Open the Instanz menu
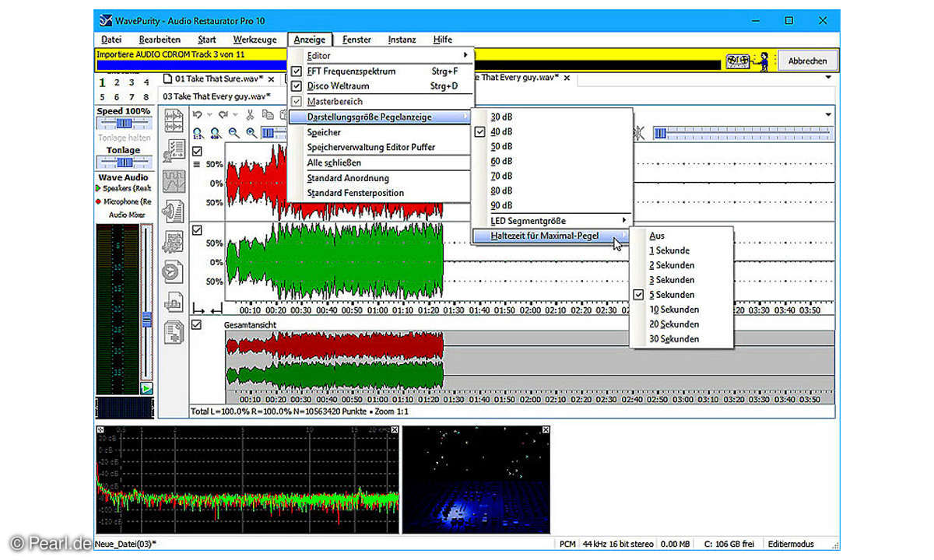The height and width of the screenshot is (560, 934). [x=402, y=40]
